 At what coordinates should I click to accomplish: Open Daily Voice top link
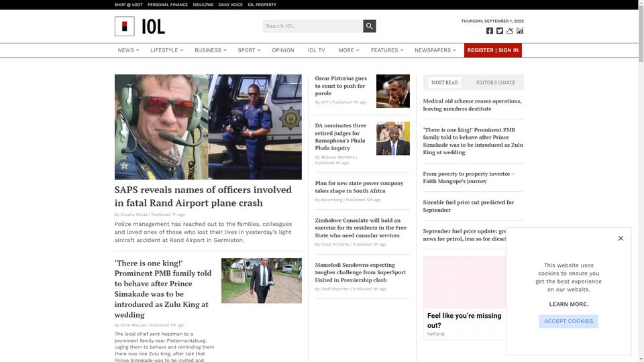(x=230, y=5)
